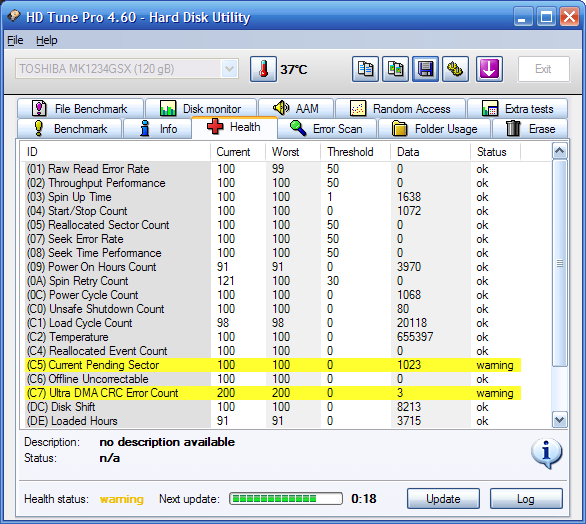Click the 0:18 countdown timer
The width and height of the screenshot is (586, 524).
coord(364,499)
